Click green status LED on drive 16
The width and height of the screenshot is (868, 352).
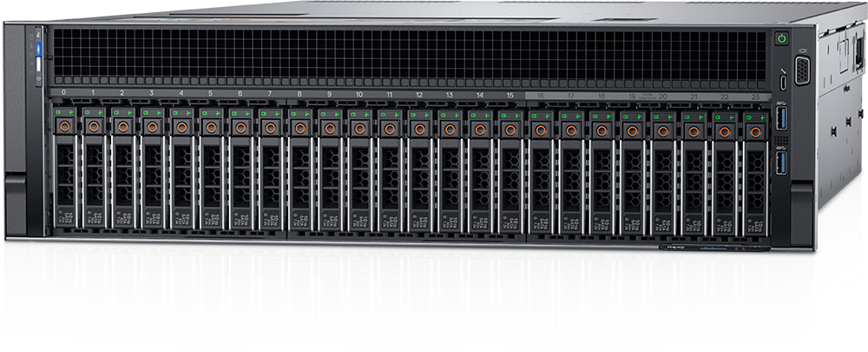[x=535, y=115]
